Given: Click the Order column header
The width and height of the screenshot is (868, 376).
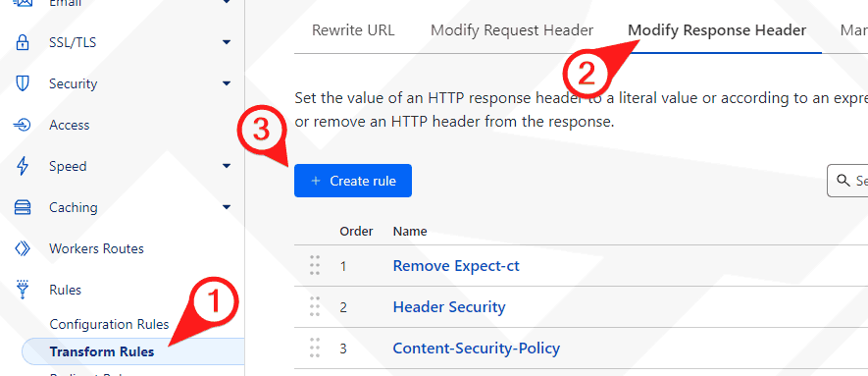Looking at the screenshot, I should coord(356,231).
